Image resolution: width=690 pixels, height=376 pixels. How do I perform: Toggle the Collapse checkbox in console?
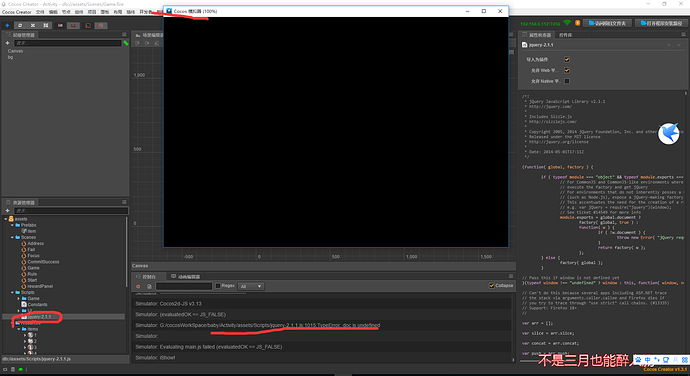(x=492, y=286)
